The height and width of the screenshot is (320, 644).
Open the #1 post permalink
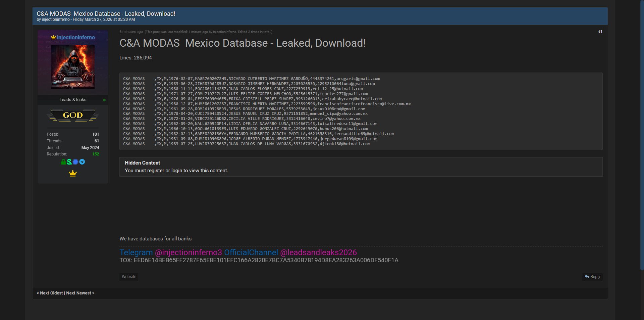pos(600,32)
